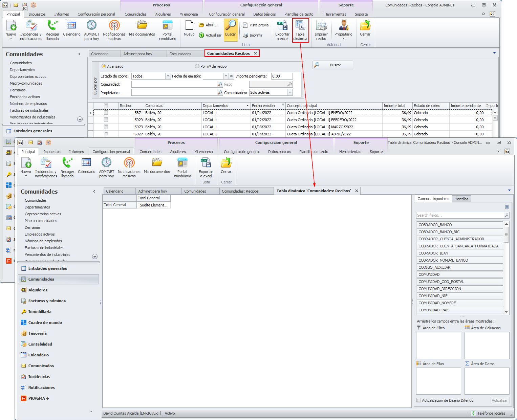Select the Avanzado radio button
Screen dimensions: 517x420
tap(104, 66)
